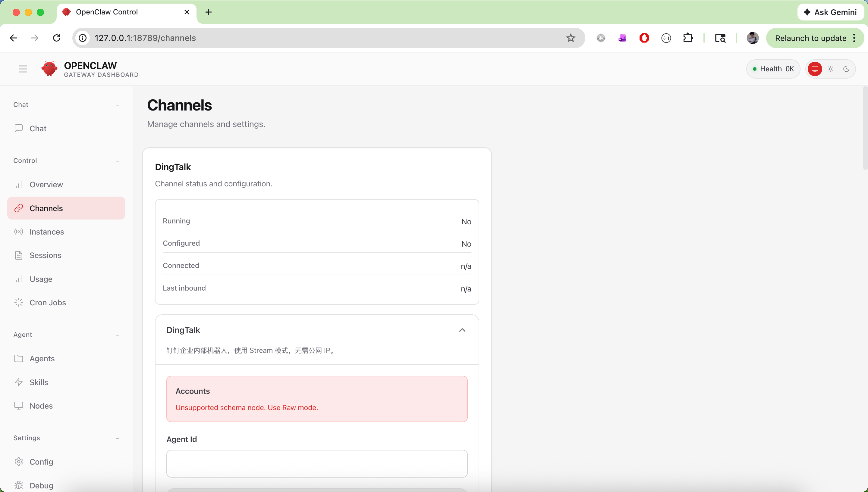The width and height of the screenshot is (868, 492).
Task: Click the Ask Gemini button
Action: 830,12
